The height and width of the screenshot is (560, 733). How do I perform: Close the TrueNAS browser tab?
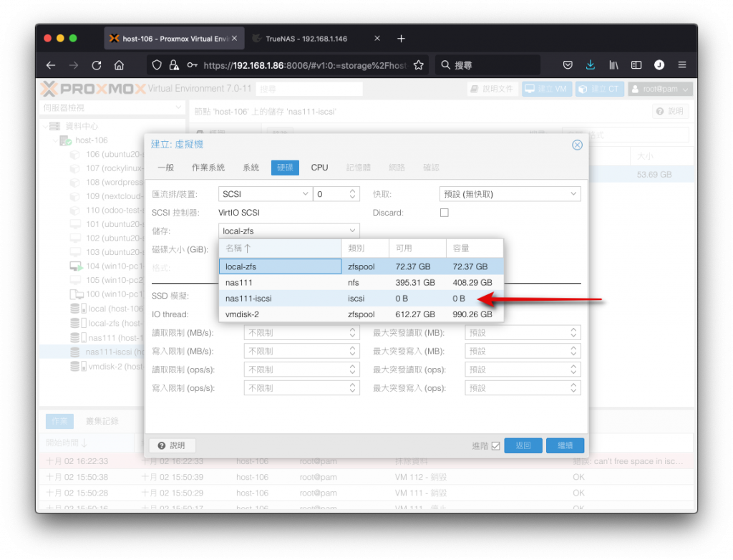click(377, 39)
